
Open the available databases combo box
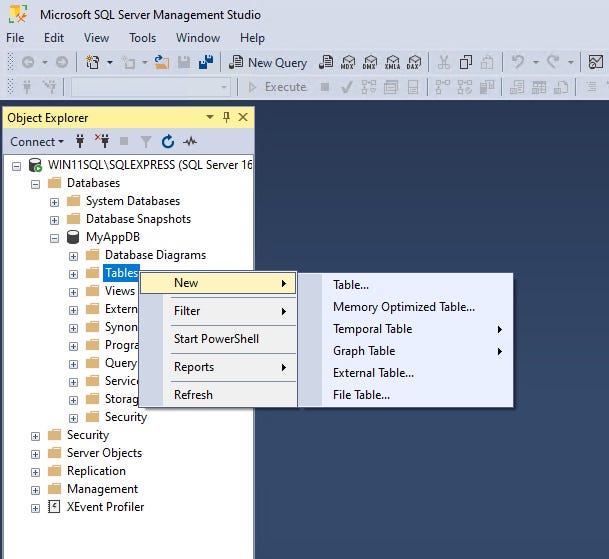coord(150,87)
